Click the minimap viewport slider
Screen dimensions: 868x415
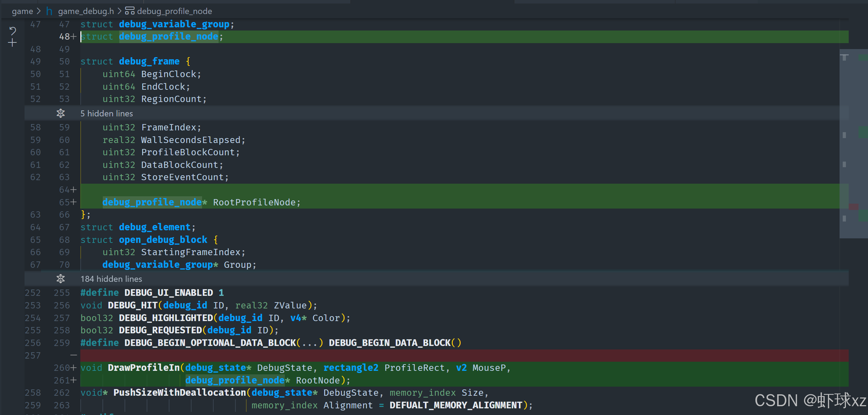pyautogui.click(x=853, y=144)
